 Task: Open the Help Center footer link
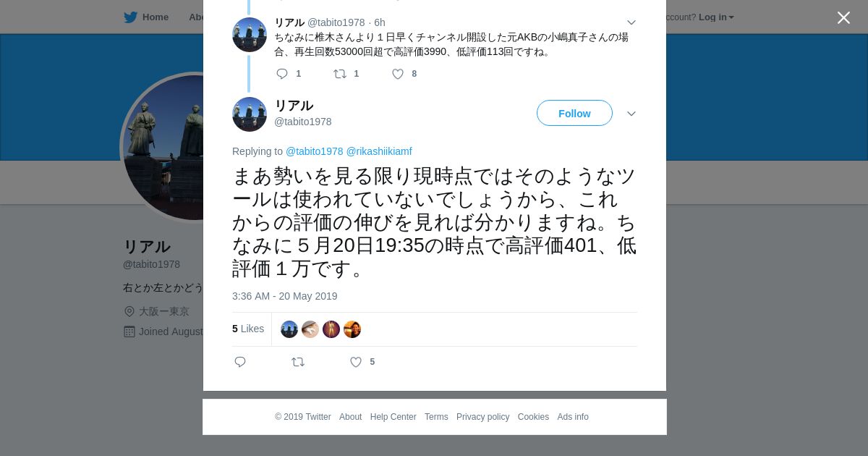pyautogui.click(x=393, y=417)
